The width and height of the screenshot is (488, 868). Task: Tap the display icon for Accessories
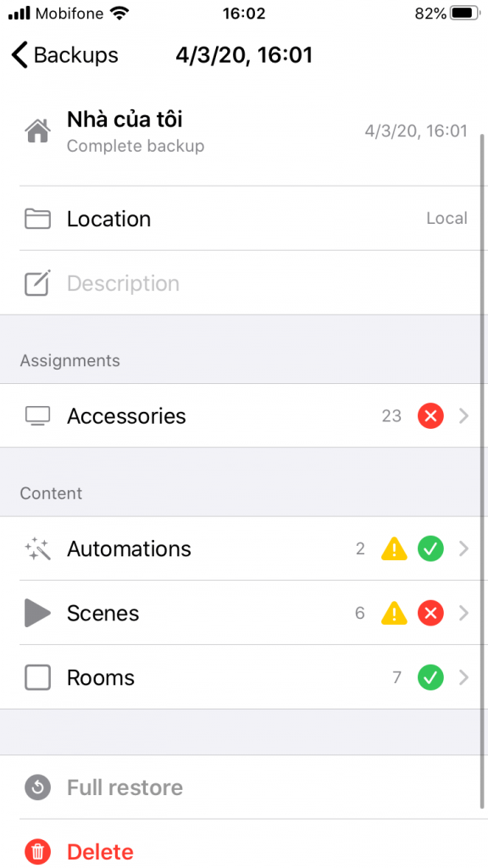[x=37, y=415]
